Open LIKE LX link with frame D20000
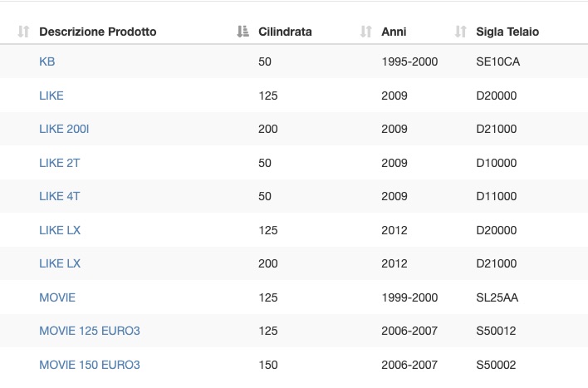 60,230
